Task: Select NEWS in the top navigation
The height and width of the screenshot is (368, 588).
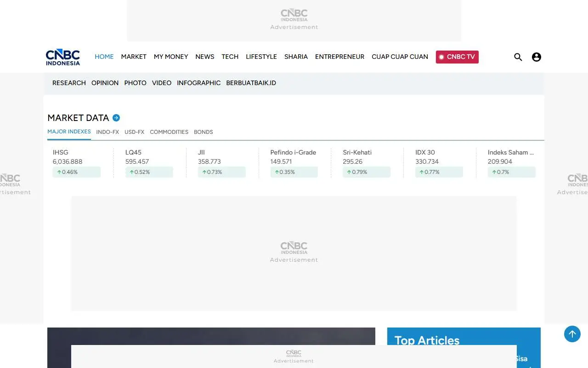Action: [205, 57]
